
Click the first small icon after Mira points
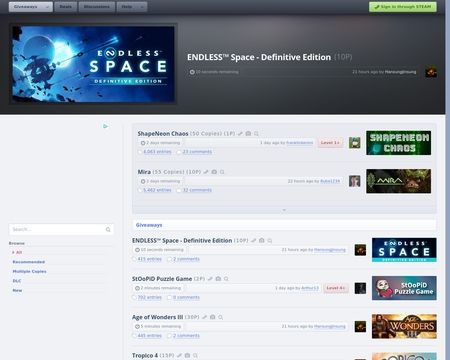[206, 172]
